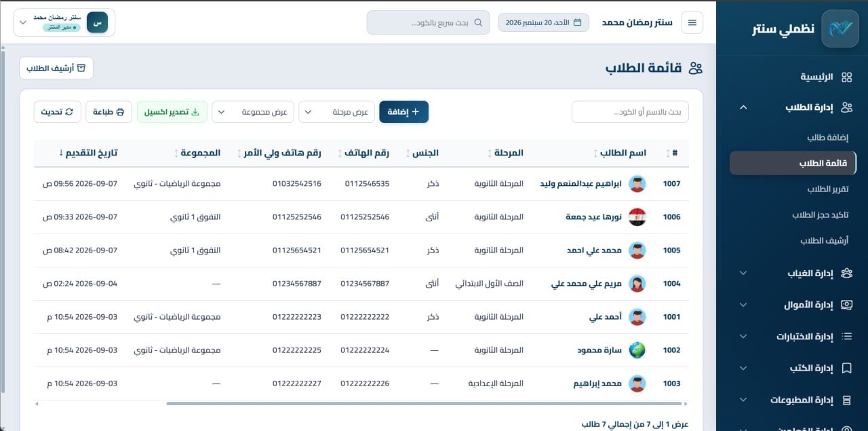Screen dimensions: 868x431
Task: Click phone number 0112546535
Action: 367,184
